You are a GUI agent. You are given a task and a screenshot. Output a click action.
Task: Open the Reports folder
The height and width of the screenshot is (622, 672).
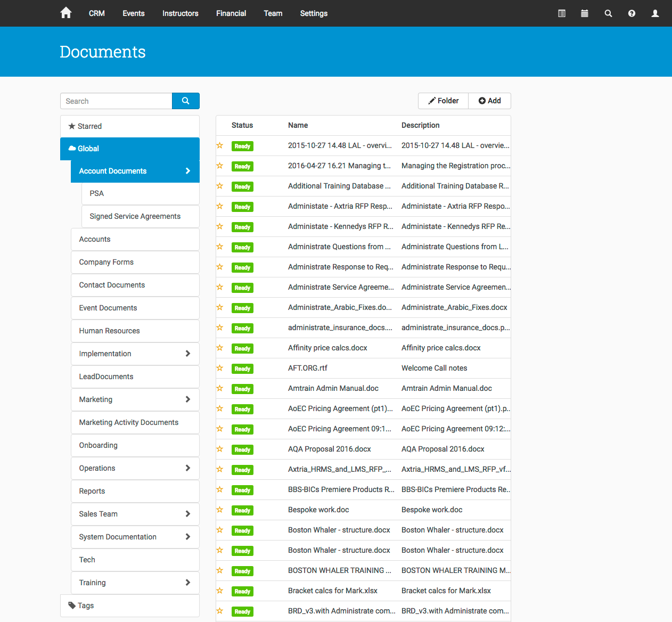coord(135,491)
